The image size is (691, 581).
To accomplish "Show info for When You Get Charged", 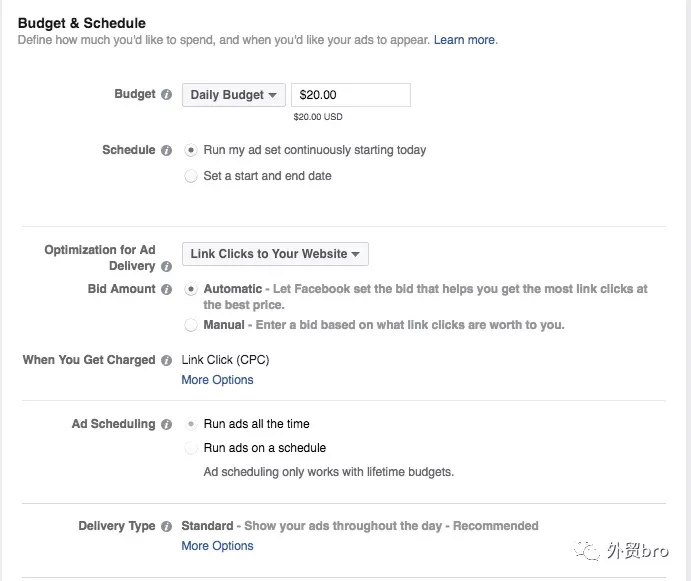I will coord(166,360).
